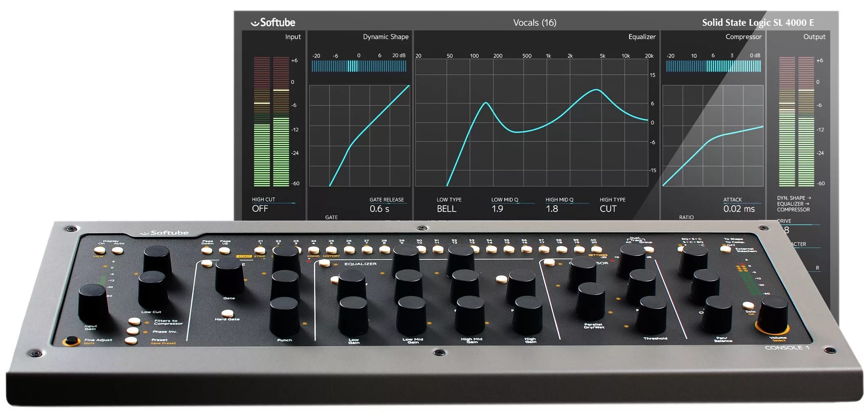Click the Output level meter on screen
868x413 pixels.
(796, 121)
